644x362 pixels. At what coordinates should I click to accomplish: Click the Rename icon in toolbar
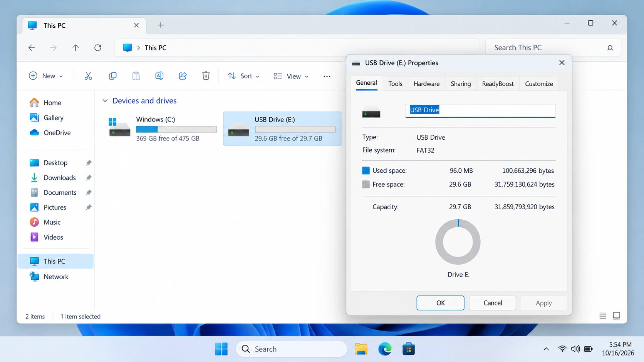click(x=159, y=76)
